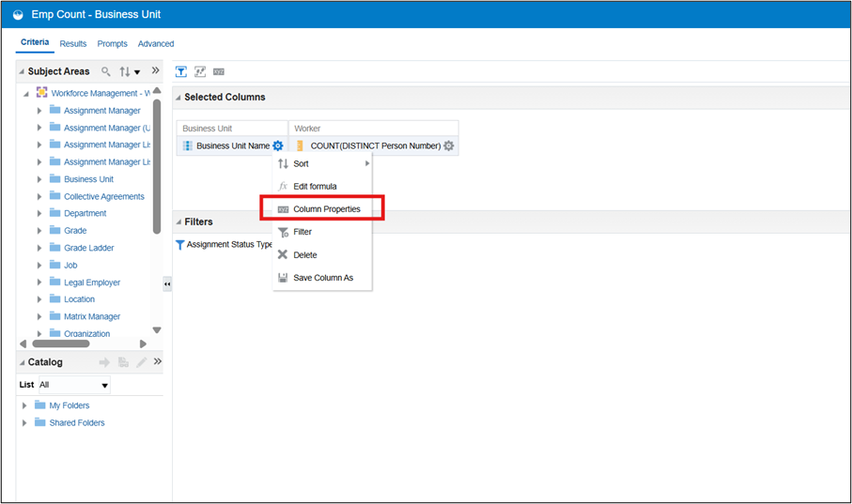Open the Advanced tab
This screenshot has width=852, height=504.
click(x=156, y=43)
